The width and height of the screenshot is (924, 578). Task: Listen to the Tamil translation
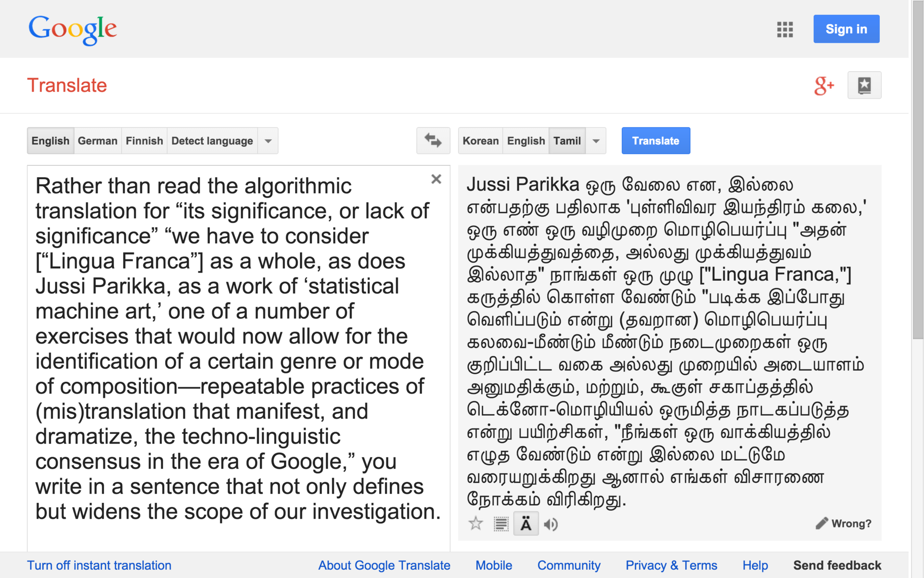tap(551, 524)
